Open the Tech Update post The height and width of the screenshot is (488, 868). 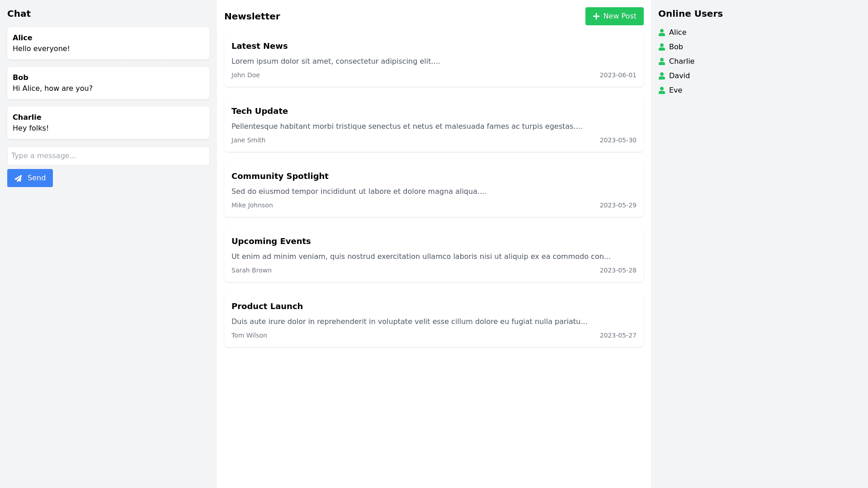pyautogui.click(x=259, y=111)
